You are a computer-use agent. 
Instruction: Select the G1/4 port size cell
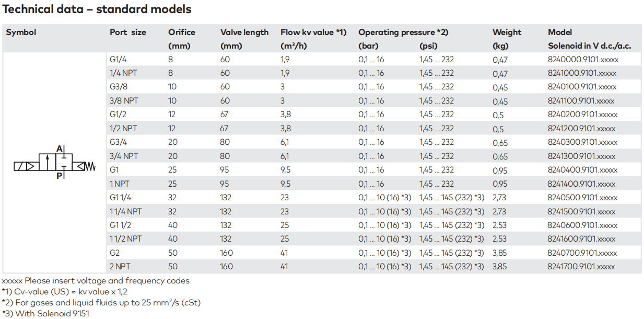[x=118, y=60]
